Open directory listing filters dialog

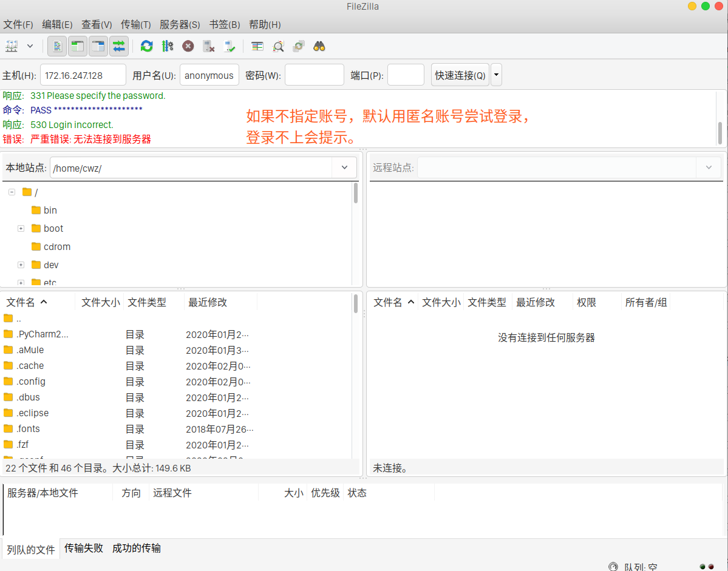257,46
